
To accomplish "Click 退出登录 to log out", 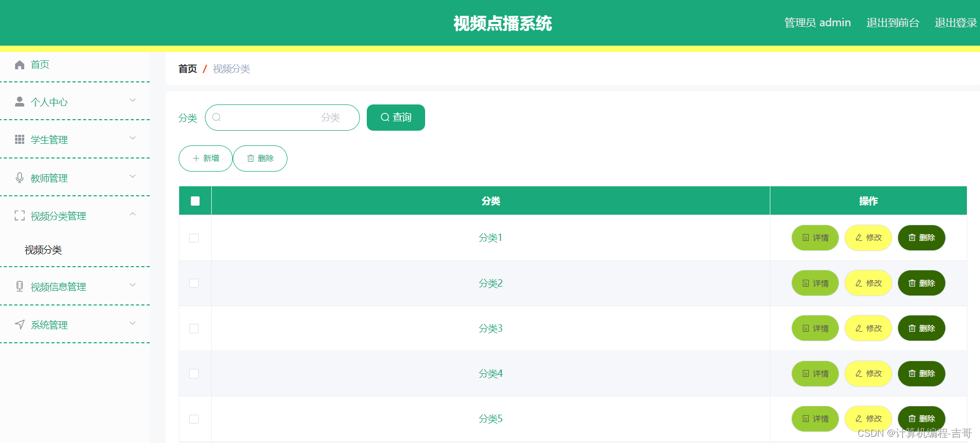I will [956, 23].
